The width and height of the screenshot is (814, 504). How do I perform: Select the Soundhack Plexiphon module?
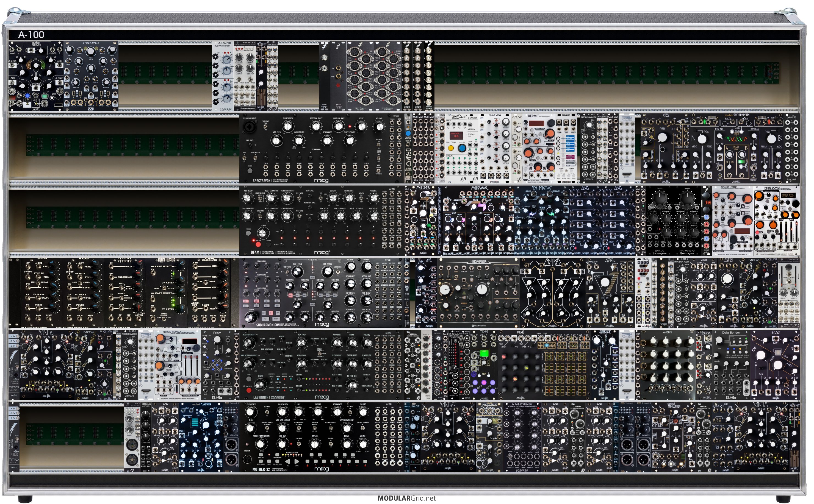point(201,437)
